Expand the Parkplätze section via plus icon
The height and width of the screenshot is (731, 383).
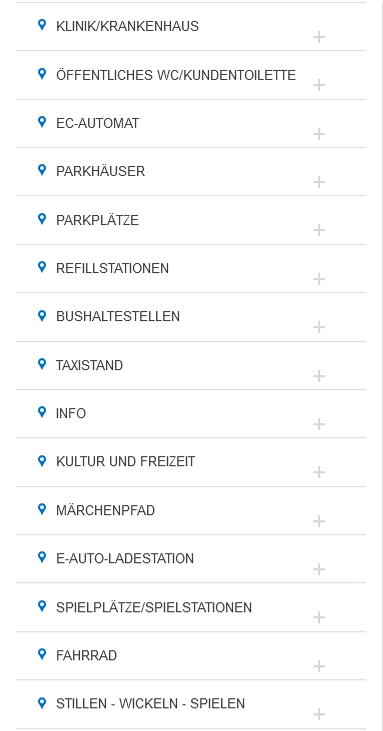pos(319,230)
